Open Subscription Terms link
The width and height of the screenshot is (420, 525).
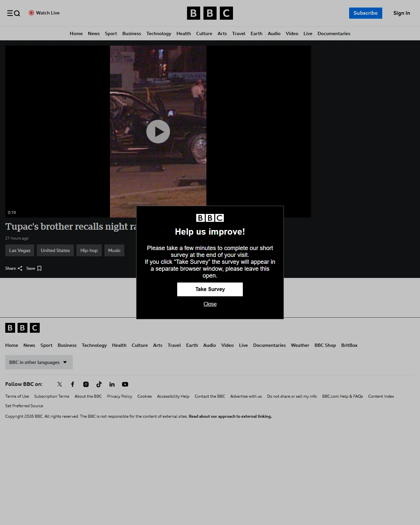52,396
